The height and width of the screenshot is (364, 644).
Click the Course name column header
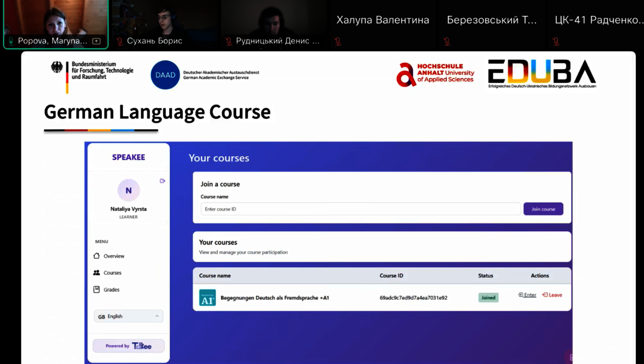point(215,276)
